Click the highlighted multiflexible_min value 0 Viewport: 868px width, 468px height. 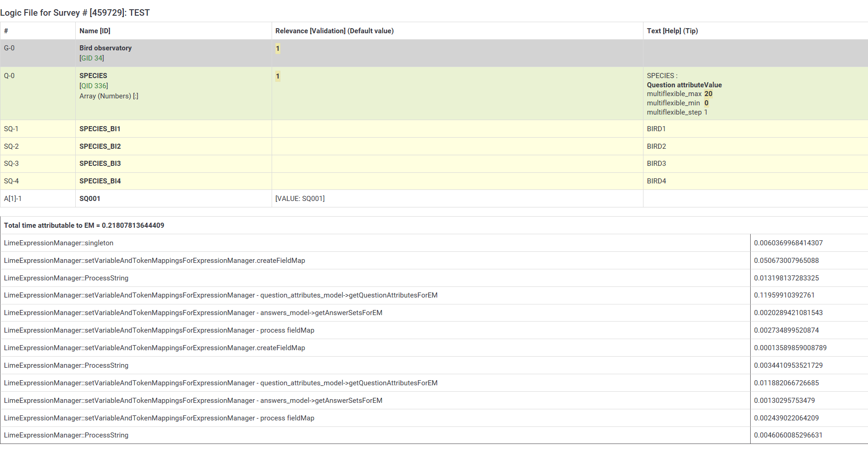[706, 103]
